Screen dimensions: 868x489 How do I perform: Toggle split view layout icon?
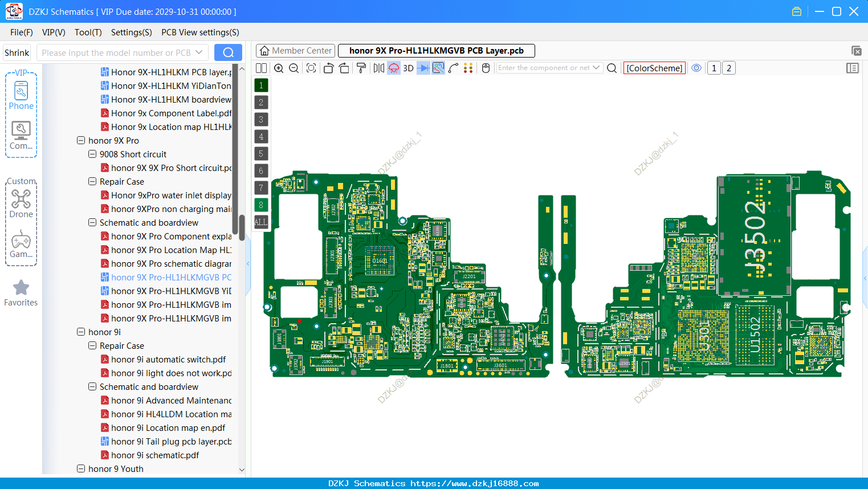261,68
